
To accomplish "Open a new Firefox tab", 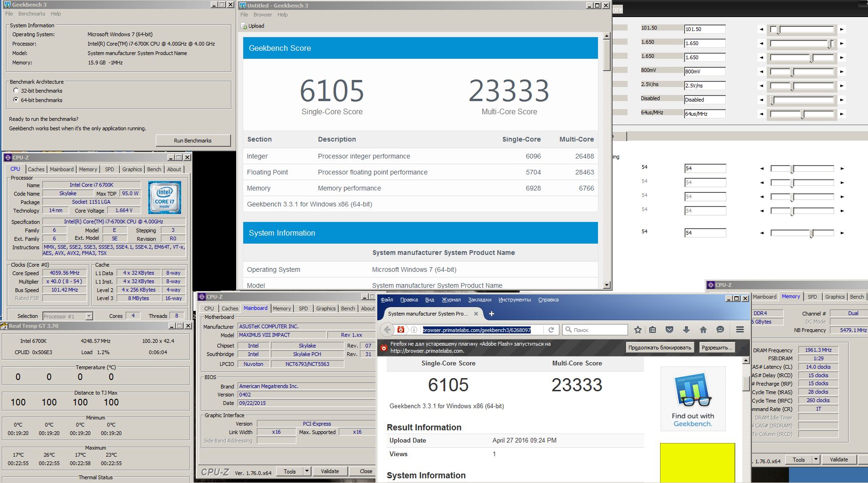I will (x=492, y=314).
